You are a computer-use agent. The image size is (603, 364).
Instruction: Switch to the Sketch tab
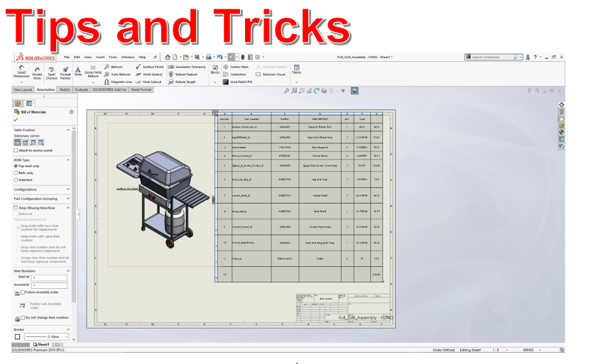click(65, 89)
